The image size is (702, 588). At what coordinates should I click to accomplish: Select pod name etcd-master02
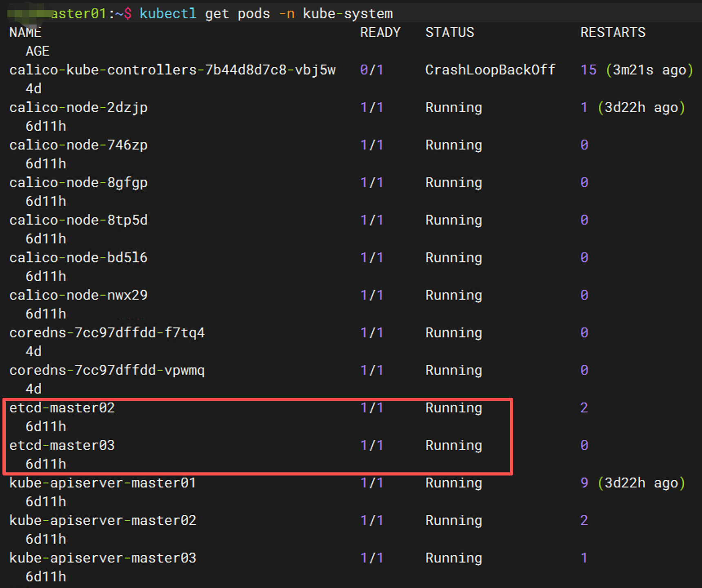pos(62,408)
